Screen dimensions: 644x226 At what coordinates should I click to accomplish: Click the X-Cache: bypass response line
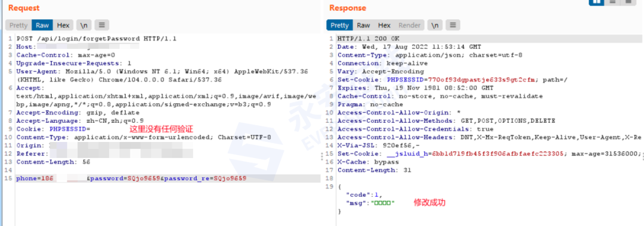pyautogui.click(x=368, y=162)
